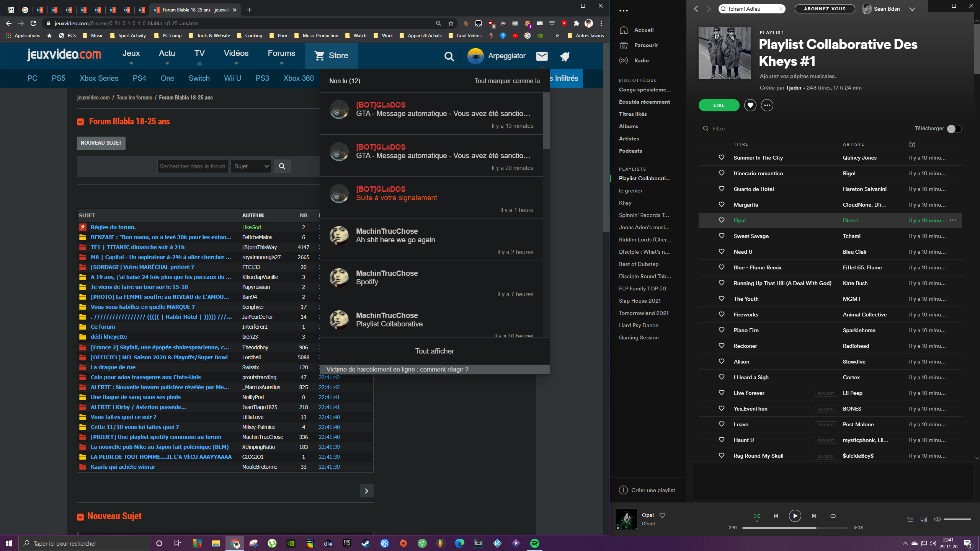Click the jeuxvideo private messages envelope icon
The image size is (980, 551).
(x=542, y=56)
